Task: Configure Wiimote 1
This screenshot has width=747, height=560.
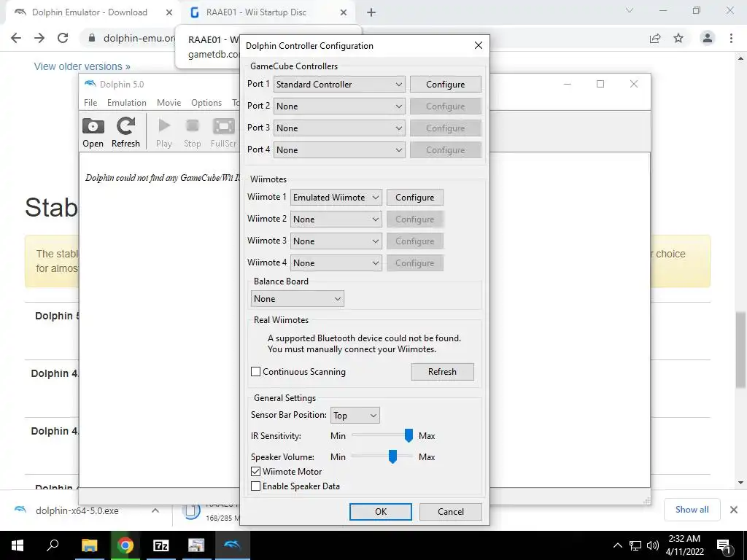Action: (415, 197)
